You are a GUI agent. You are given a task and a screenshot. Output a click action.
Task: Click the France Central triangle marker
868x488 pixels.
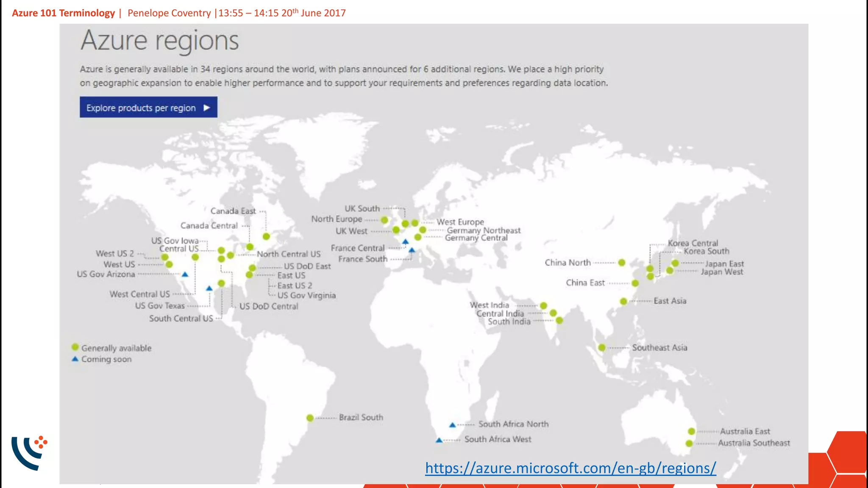(405, 242)
